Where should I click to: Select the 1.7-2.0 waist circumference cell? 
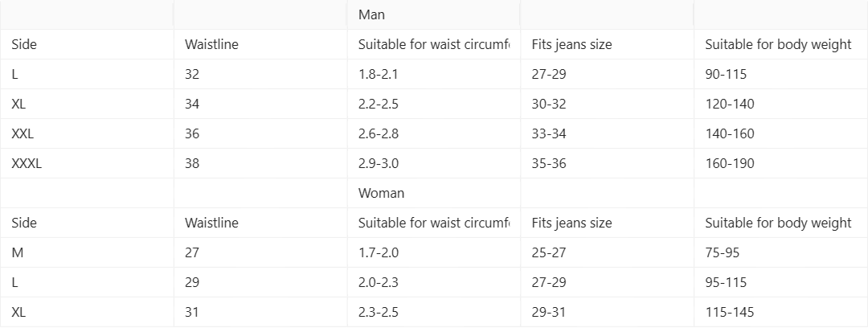point(379,252)
